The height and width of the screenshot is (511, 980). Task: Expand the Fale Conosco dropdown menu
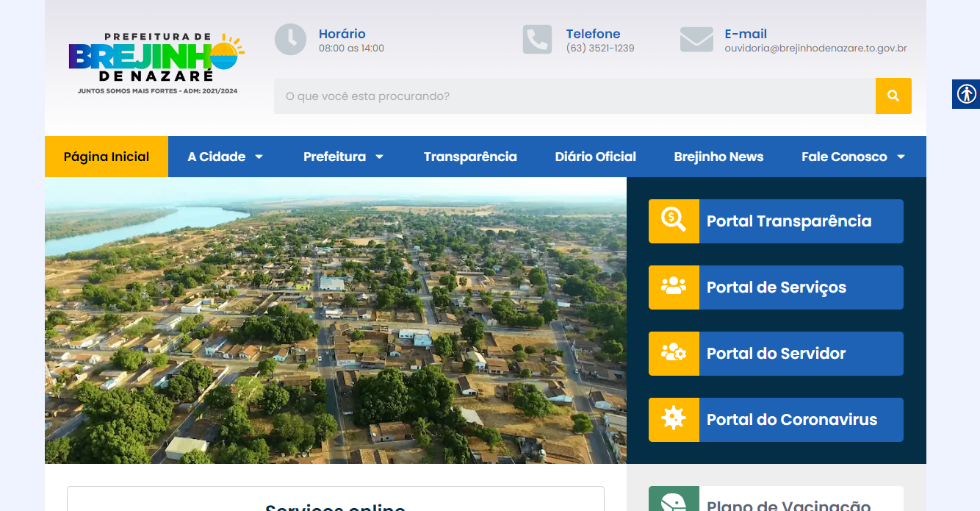coord(852,157)
